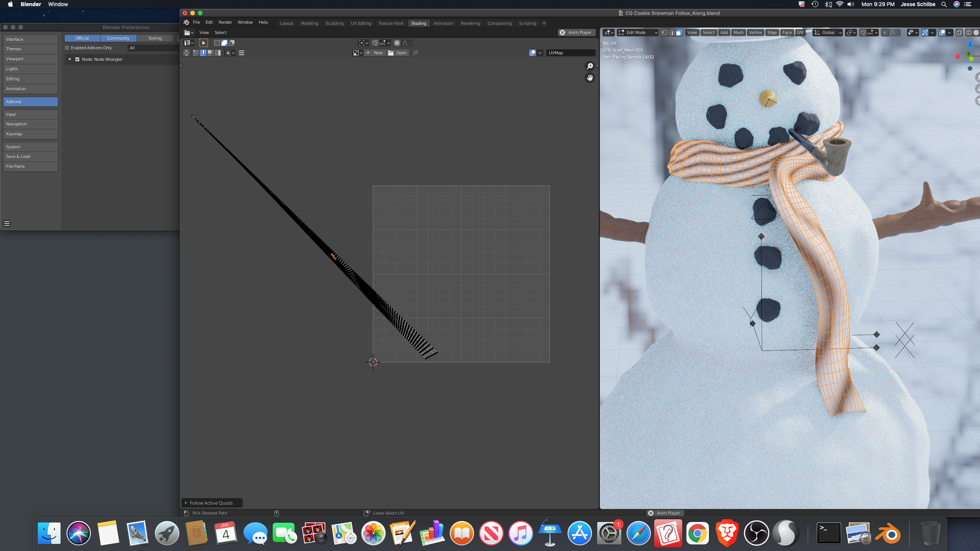Viewport: 980px width, 551px height.
Task: Select UV island selection mode icon
Action: [218, 53]
